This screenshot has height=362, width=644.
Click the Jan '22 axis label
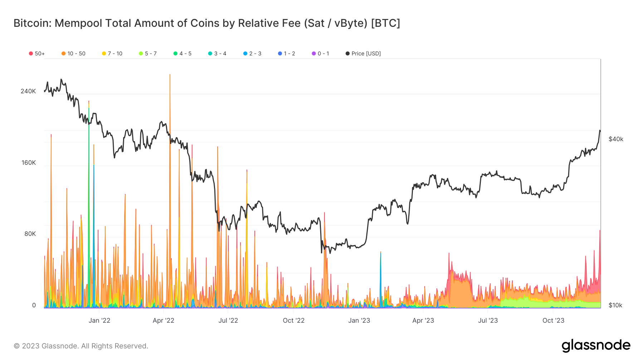pos(99,321)
